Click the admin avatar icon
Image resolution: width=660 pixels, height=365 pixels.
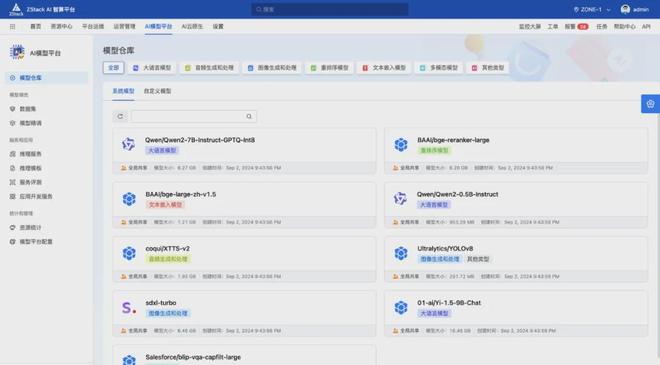tap(625, 9)
